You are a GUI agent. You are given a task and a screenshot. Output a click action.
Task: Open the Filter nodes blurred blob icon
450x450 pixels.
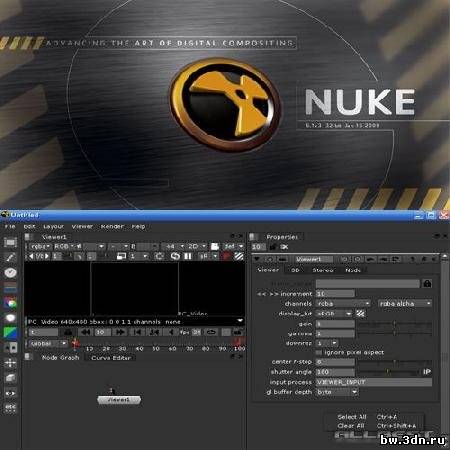point(10,318)
